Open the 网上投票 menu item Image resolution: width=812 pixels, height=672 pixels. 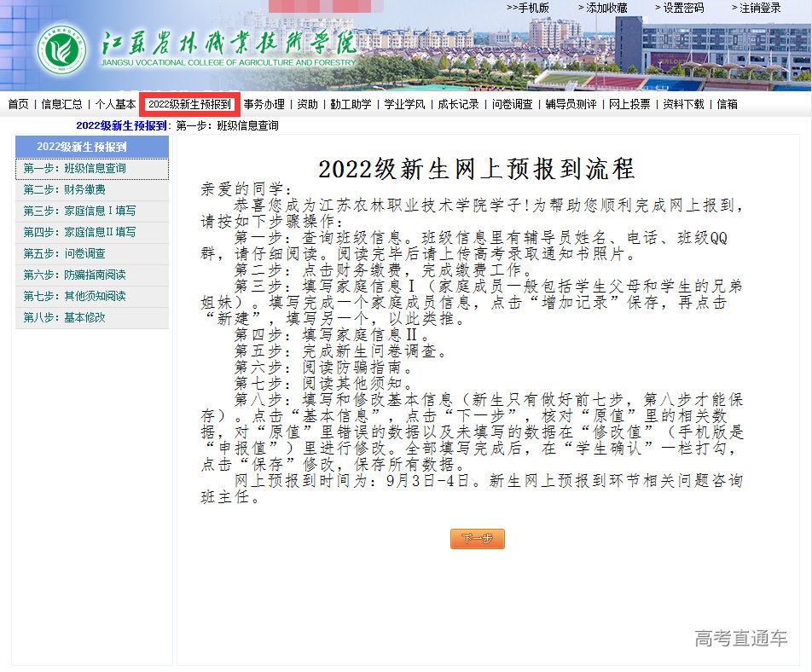(x=629, y=104)
